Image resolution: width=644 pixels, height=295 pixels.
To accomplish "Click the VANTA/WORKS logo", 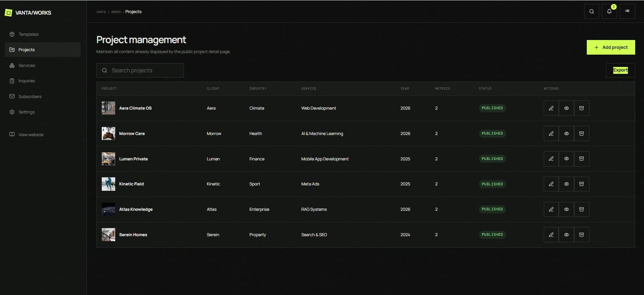I will point(28,13).
